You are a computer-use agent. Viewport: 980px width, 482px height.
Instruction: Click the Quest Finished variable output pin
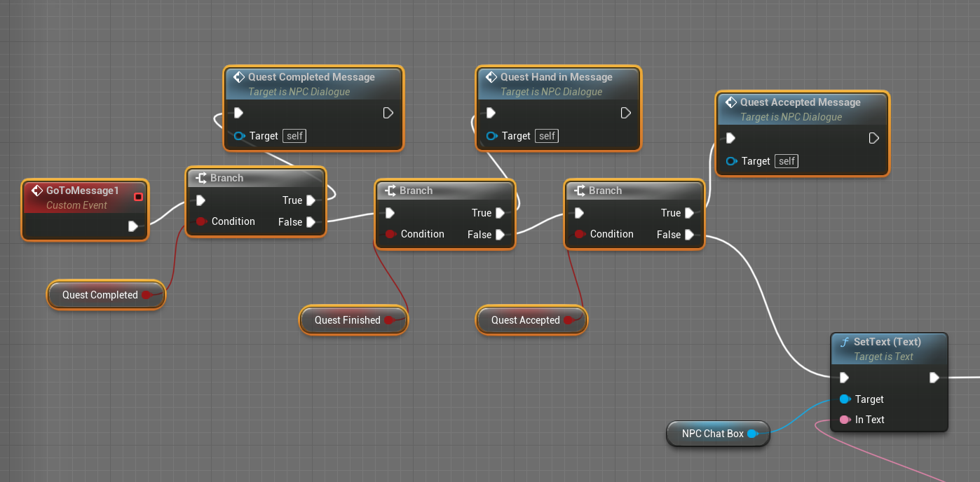(390, 320)
